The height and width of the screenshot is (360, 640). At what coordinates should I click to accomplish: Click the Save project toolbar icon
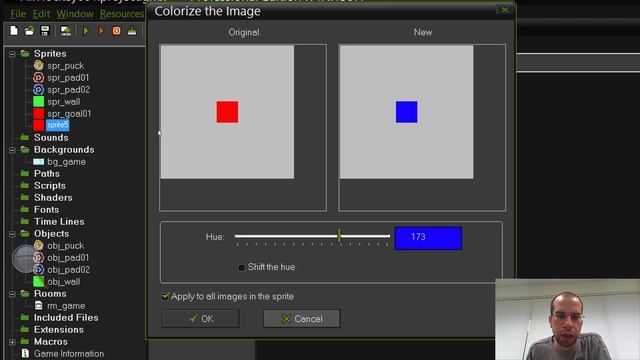[45, 31]
